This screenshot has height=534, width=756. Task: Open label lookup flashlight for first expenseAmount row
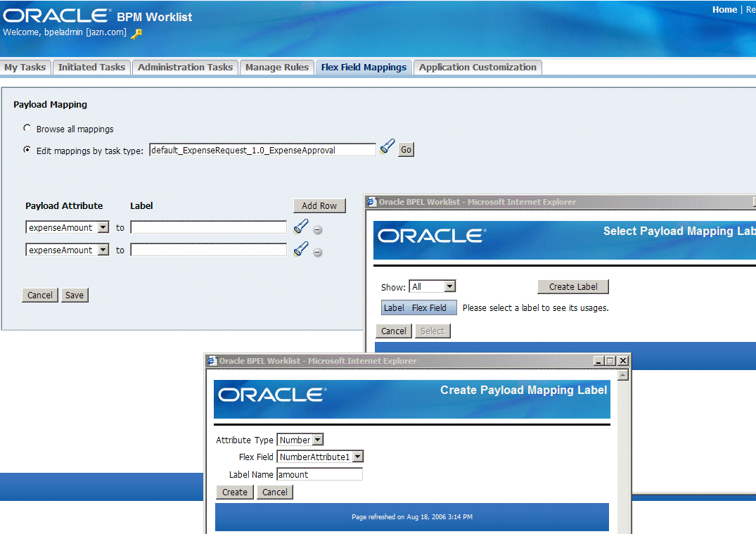coord(301,226)
